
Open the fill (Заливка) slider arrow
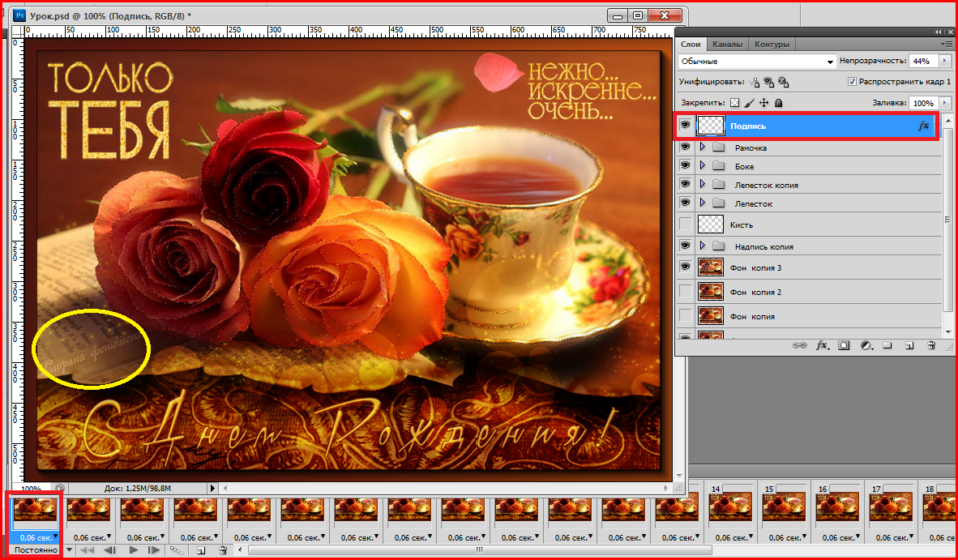[946, 103]
